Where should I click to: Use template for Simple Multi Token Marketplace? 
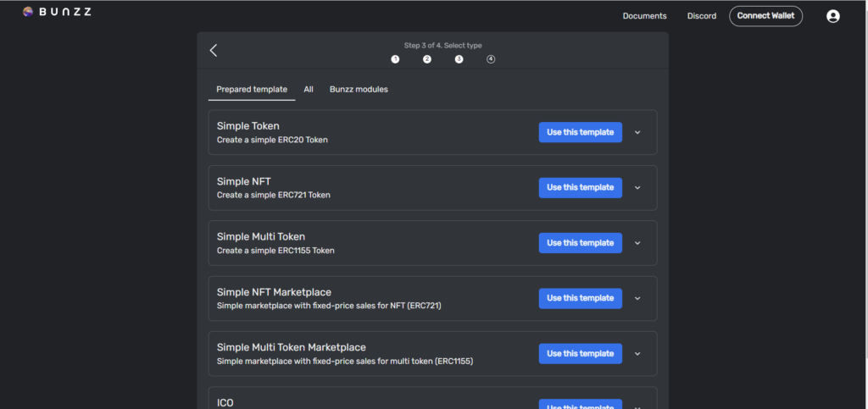coord(580,353)
